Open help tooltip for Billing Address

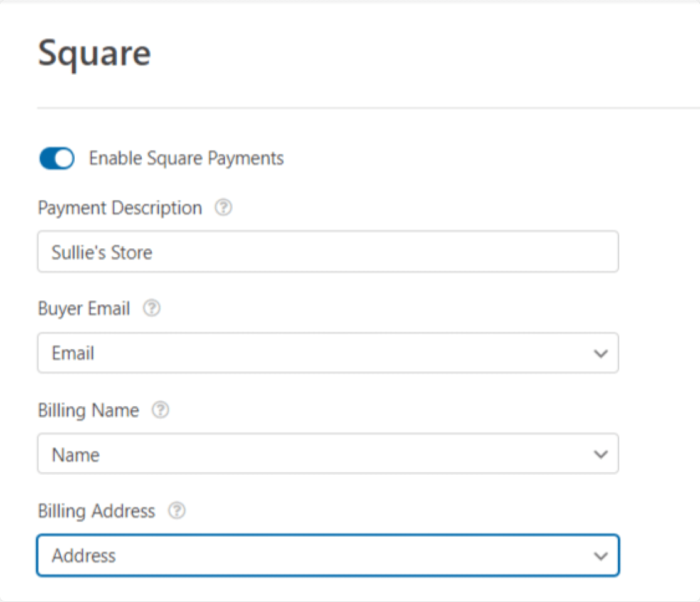tap(177, 510)
